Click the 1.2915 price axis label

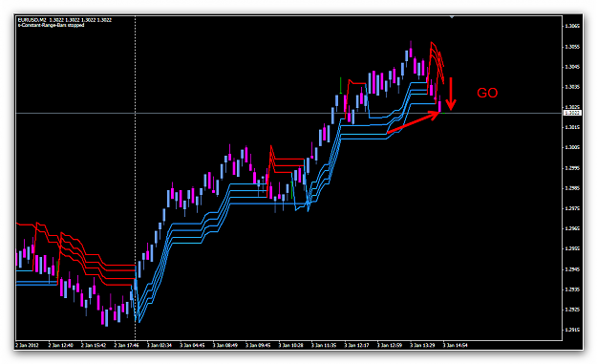click(572, 330)
